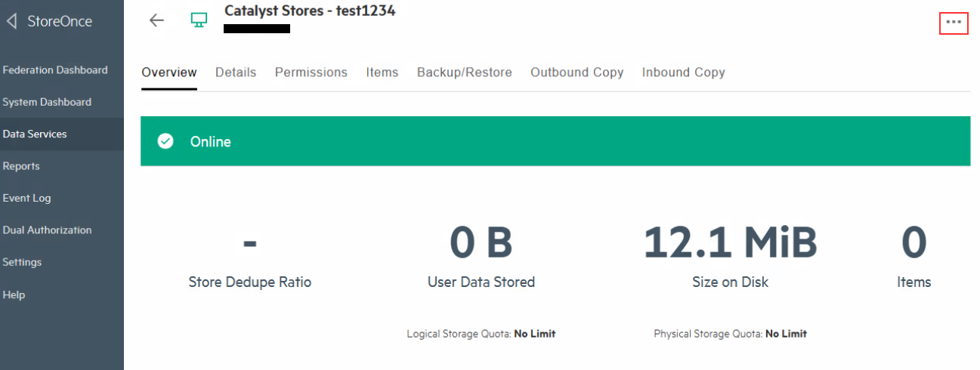This screenshot has width=980, height=370.
Task: Open the three-dots actions menu
Action: coord(954,23)
